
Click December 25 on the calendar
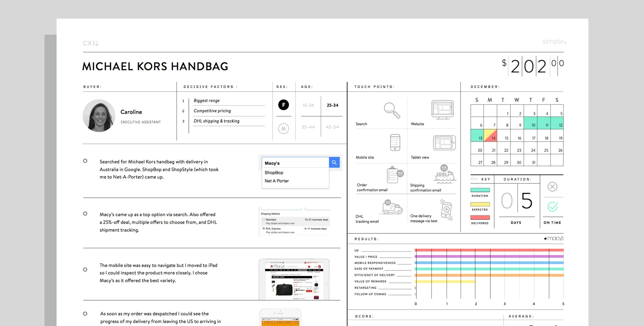click(544, 148)
